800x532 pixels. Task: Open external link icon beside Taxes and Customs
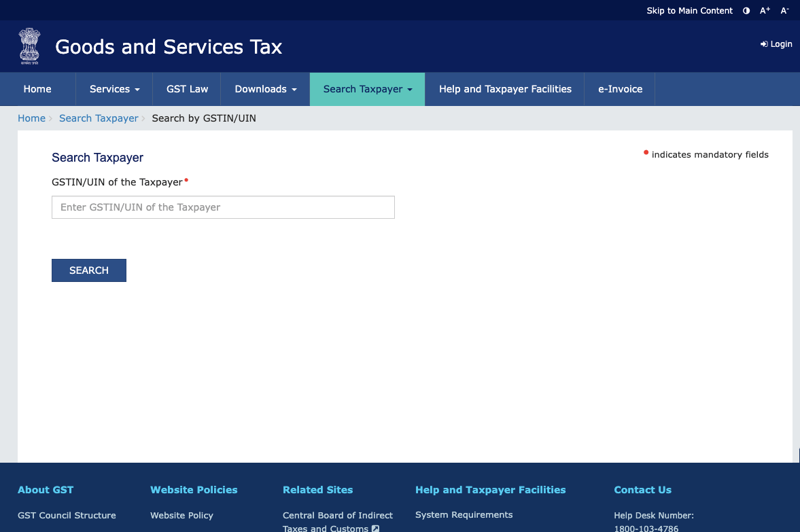375,529
